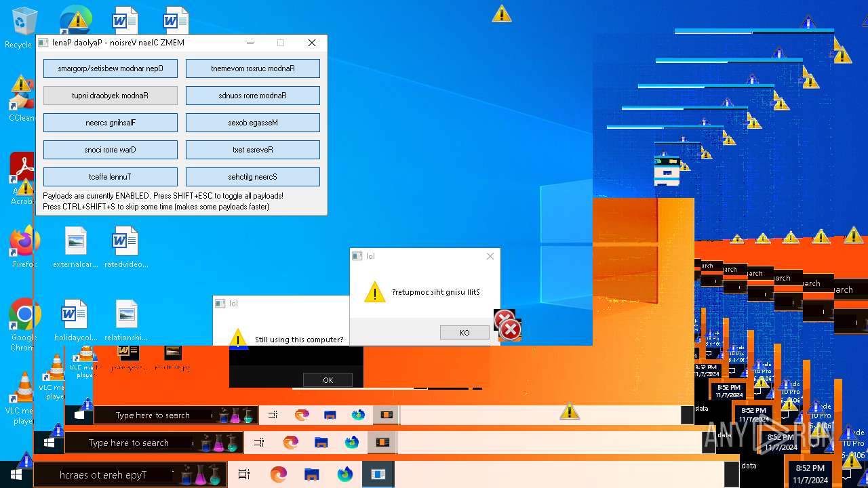Viewport: 868px width, 488px height.
Task: Click the 'Press CTRL+SHIFT+S to skip' hint text
Action: click(156, 207)
